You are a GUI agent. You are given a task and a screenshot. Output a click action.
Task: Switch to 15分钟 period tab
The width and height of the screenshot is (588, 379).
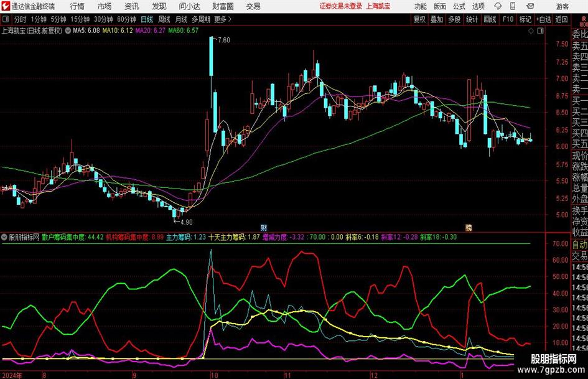pyautogui.click(x=80, y=19)
